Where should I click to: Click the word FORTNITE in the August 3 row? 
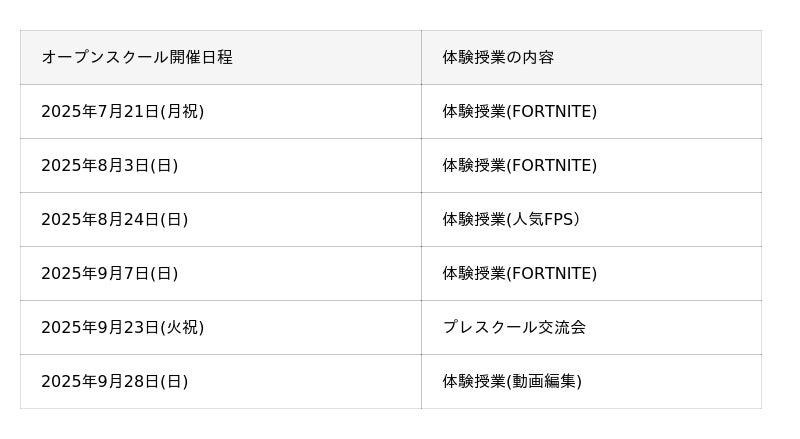coord(552,166)
